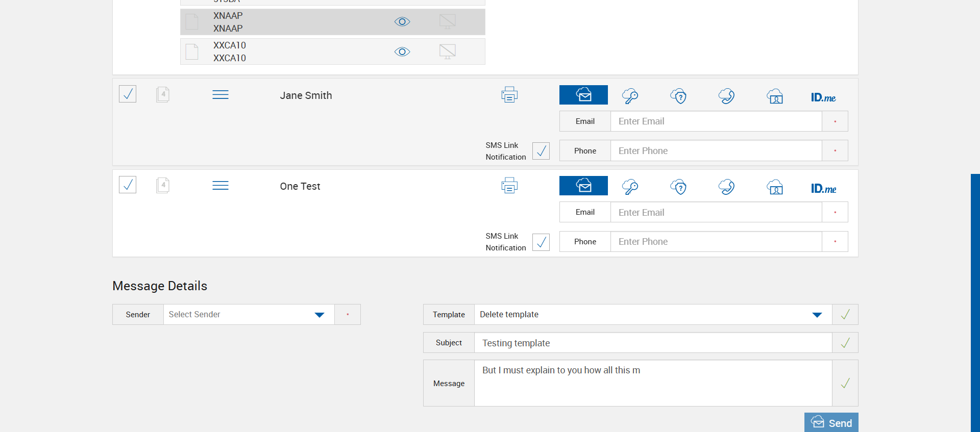
Task: Open the reorder handle menu for One Test
Action: [x=220, y=186]
